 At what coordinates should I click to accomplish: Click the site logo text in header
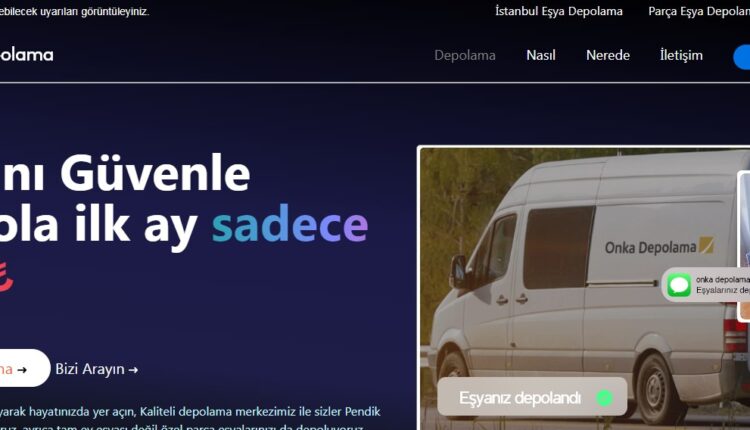pyautogui.click(x=26, y=55)
